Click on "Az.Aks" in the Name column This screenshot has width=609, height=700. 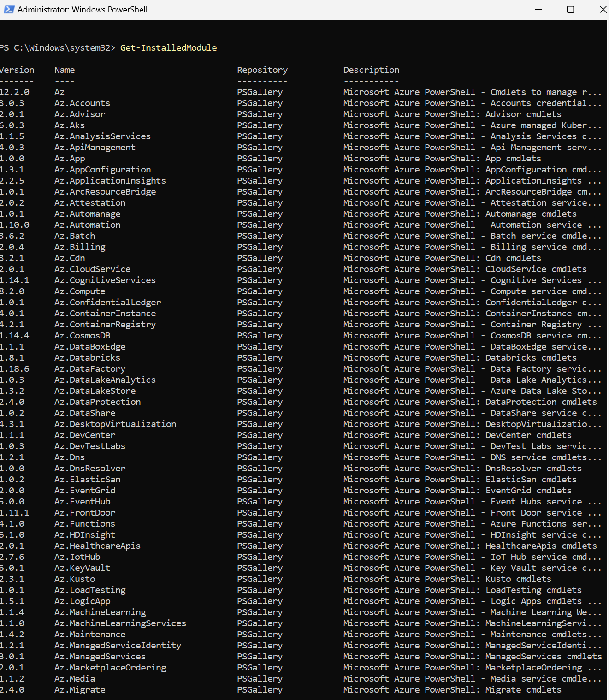pos(70,125)
